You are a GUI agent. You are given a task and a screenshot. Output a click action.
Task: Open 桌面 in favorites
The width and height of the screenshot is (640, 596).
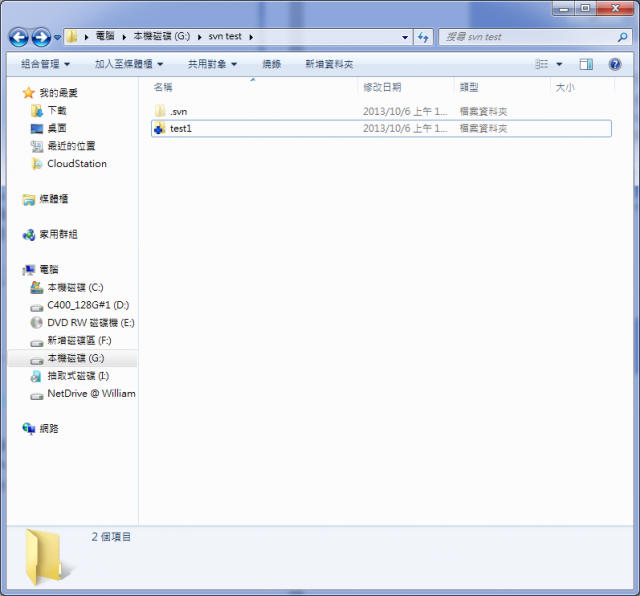pos(57,128)
